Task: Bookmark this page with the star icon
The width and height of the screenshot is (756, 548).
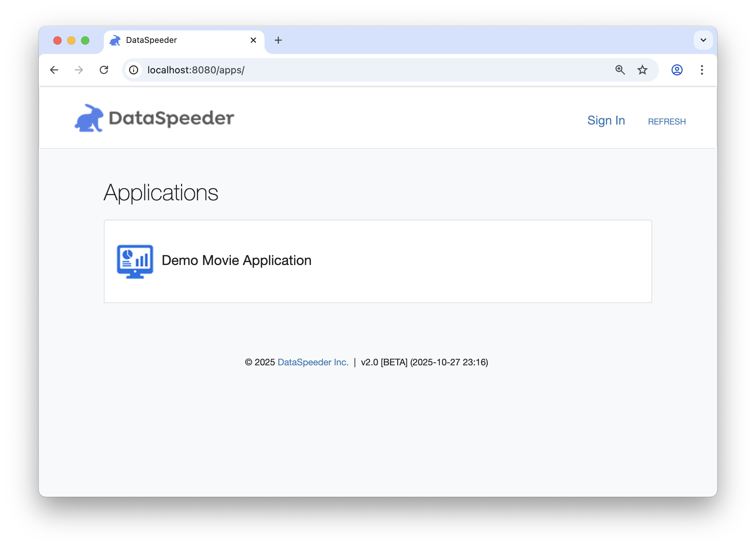Action: pyautogui.click(x=642, y=70)
